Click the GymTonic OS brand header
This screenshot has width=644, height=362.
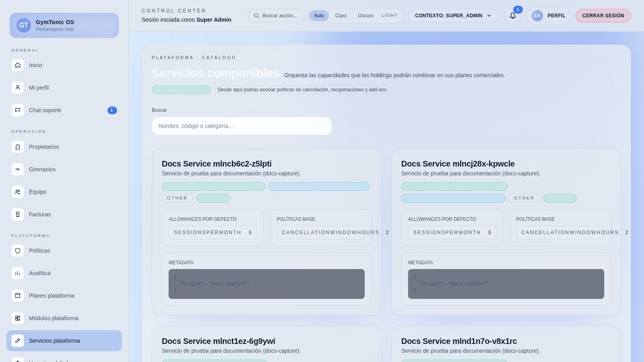point(64,25)
